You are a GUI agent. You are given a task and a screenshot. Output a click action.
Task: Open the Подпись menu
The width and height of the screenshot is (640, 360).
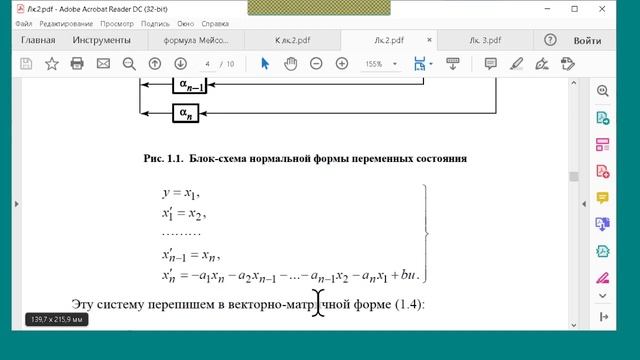(155, 24)
